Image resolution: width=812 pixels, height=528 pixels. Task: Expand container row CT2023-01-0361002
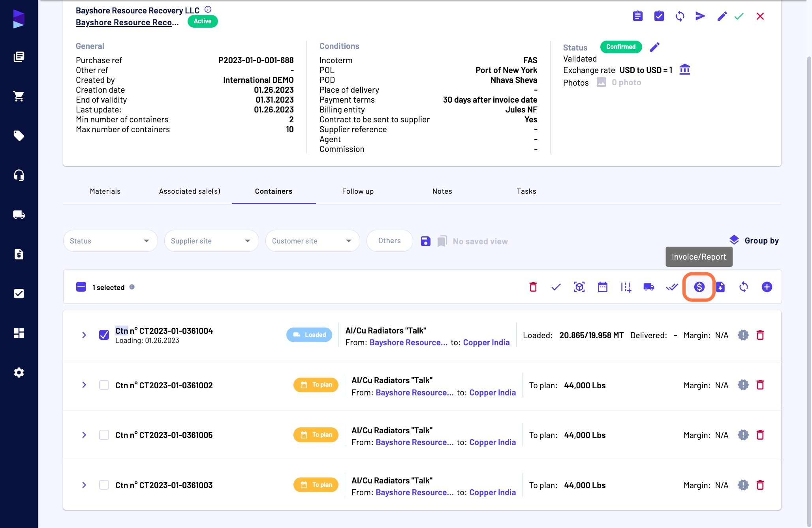click(84, 385)
